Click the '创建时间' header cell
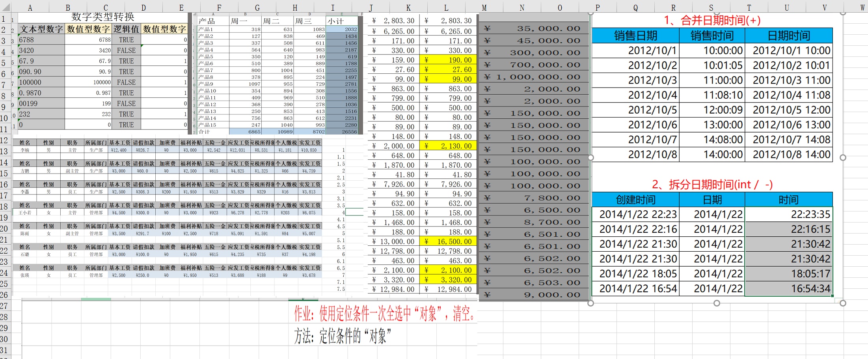The height and width of the screenshot is (359, 868). pyautogui.click(x=635, y=200)
